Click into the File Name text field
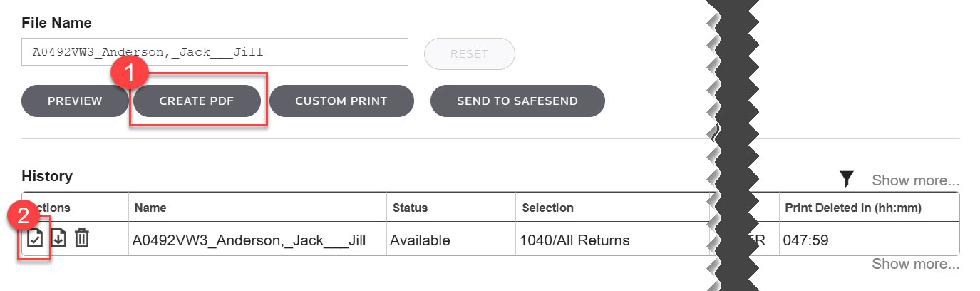This screenshot has height=291, width=980. pyautogui.click(x=214, y=52)
